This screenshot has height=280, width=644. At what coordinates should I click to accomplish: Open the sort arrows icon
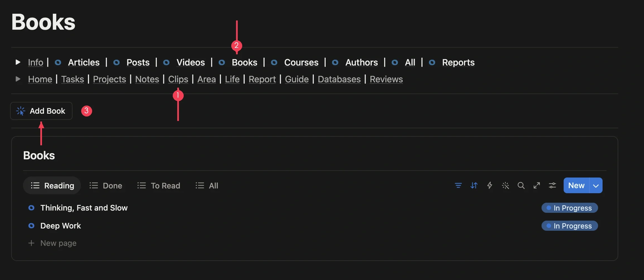pyautogui.click(x=474, y=185)
